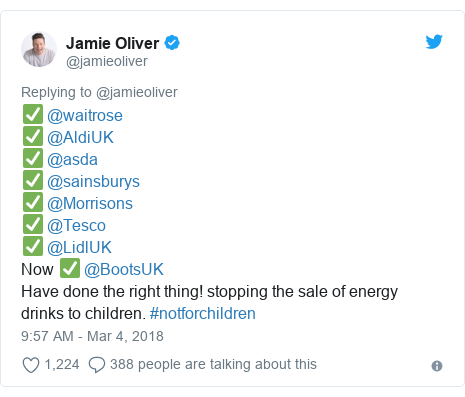This screenshot has width=465, height=397.
Task: Visit the @asda mention
Action: pos(72,160)
